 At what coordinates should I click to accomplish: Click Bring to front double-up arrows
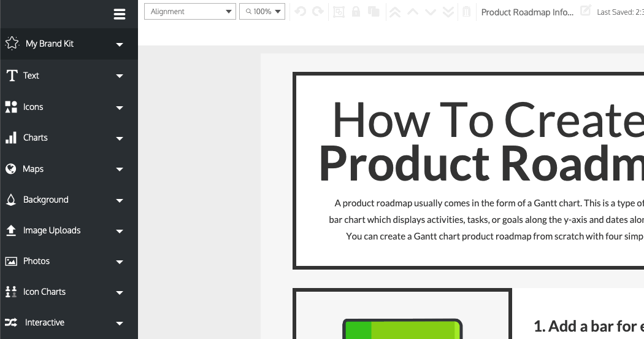395,12
